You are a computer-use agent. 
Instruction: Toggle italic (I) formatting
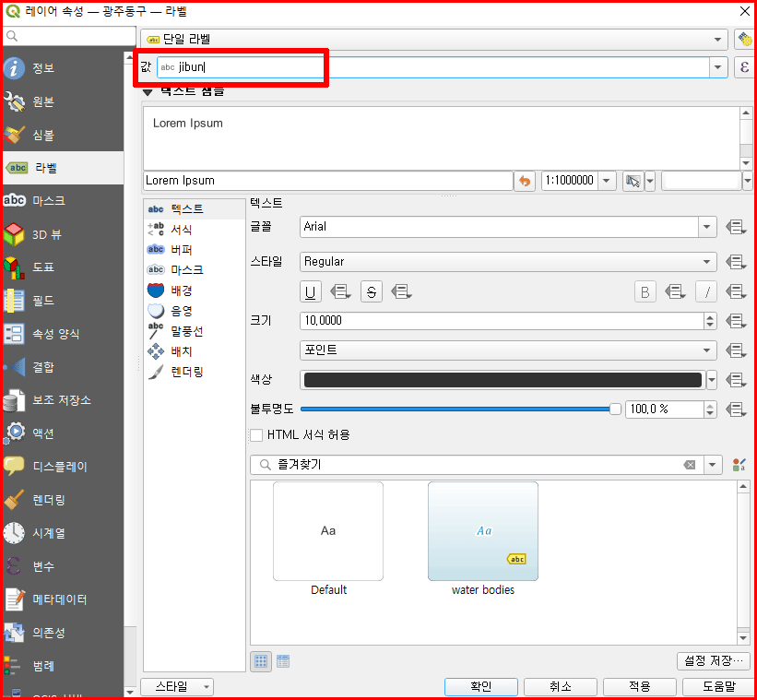tap(706, 292)
